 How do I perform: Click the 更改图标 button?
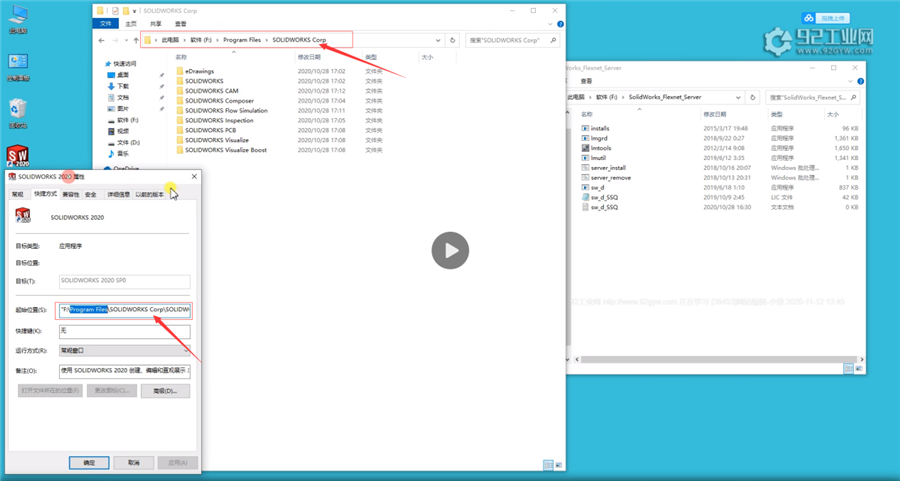pos(112,391)
